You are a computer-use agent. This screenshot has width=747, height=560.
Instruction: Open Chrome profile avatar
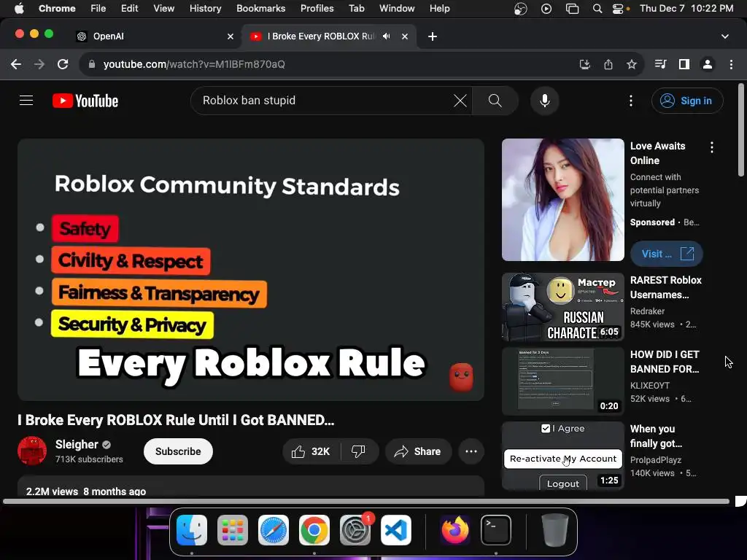(708, 64)
